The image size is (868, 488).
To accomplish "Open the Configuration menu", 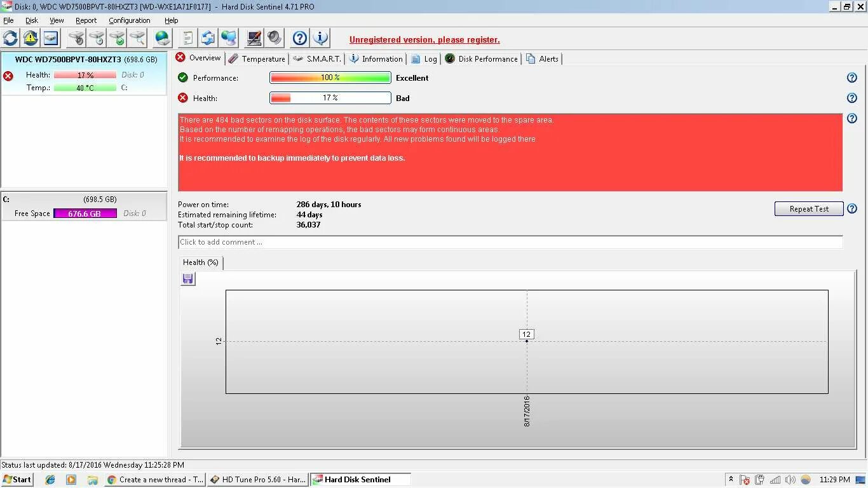I will click(x=130, y=20).
